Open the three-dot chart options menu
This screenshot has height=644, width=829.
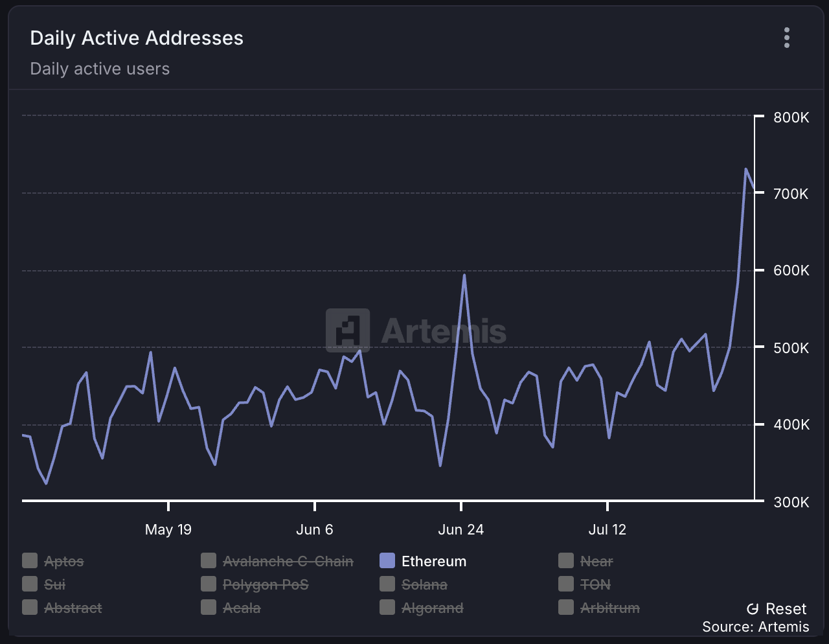point(787,38)
